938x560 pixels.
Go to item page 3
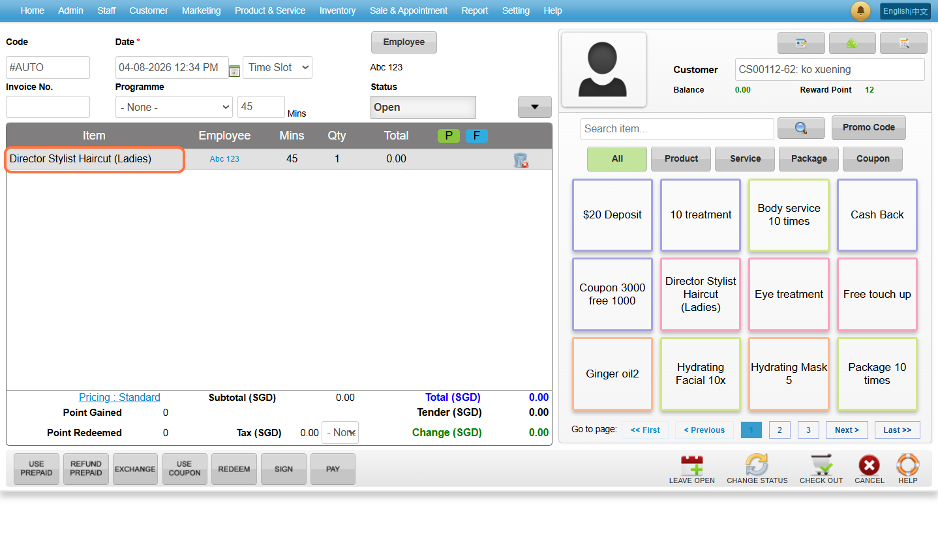coord(808,430)
